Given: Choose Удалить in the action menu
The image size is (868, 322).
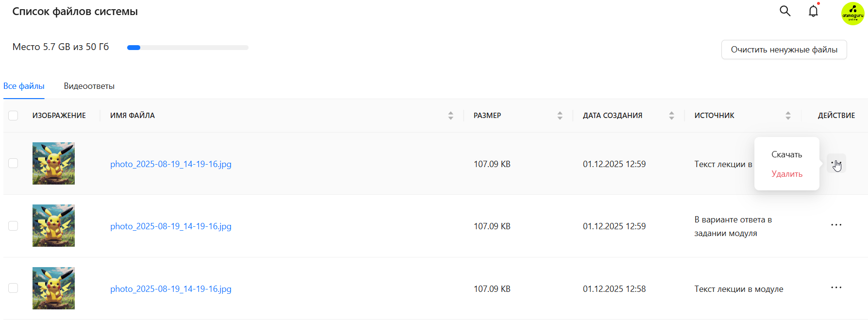Looking at the screenshot, I should [786, 174].
